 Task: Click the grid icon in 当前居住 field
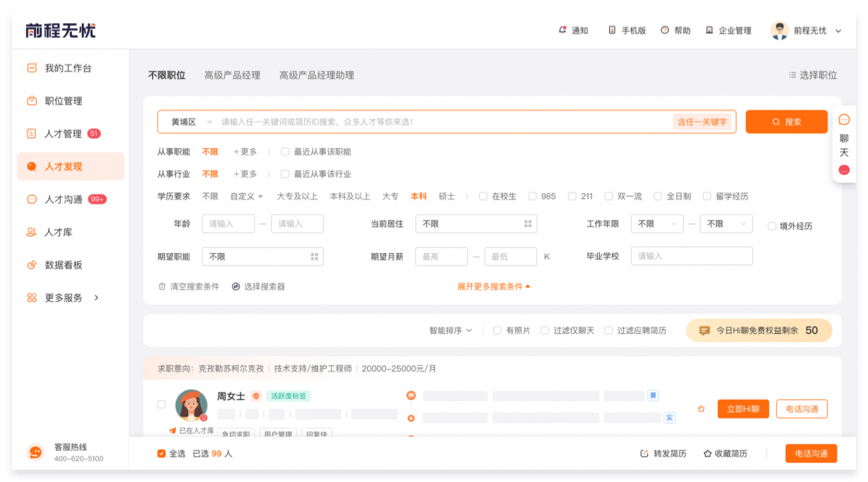click(x=527, y=224)
